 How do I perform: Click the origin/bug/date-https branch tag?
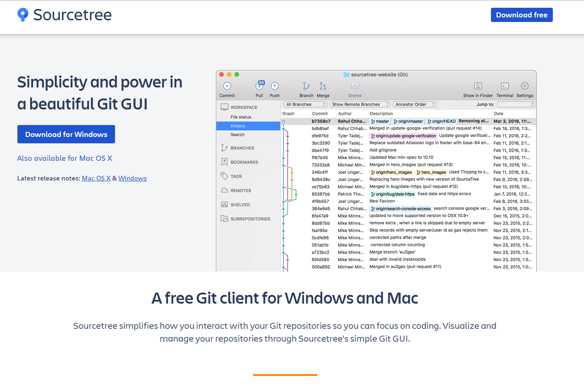(392, 194)
